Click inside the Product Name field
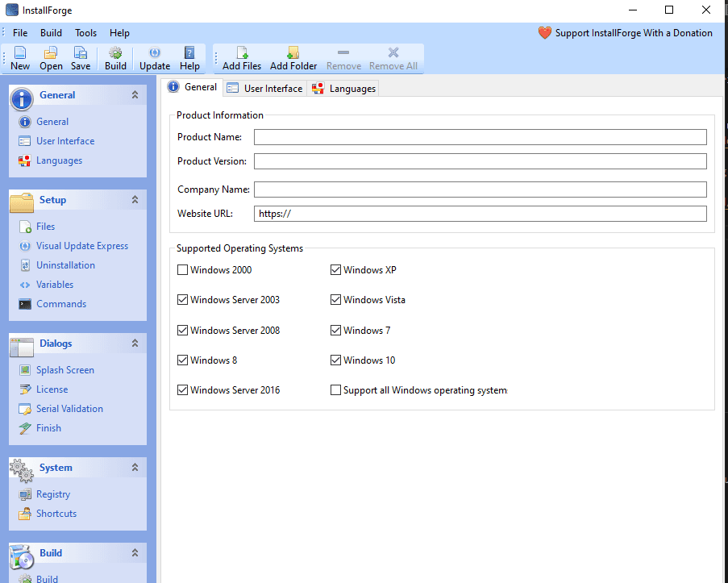The height and width of the screenshot is (583, 728). pos(479,136)
